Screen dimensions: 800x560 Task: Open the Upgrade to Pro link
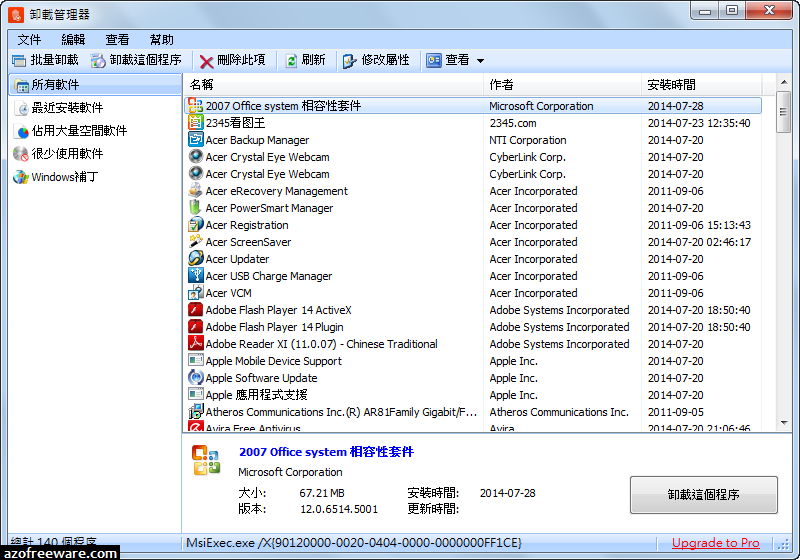click(715, 543)
